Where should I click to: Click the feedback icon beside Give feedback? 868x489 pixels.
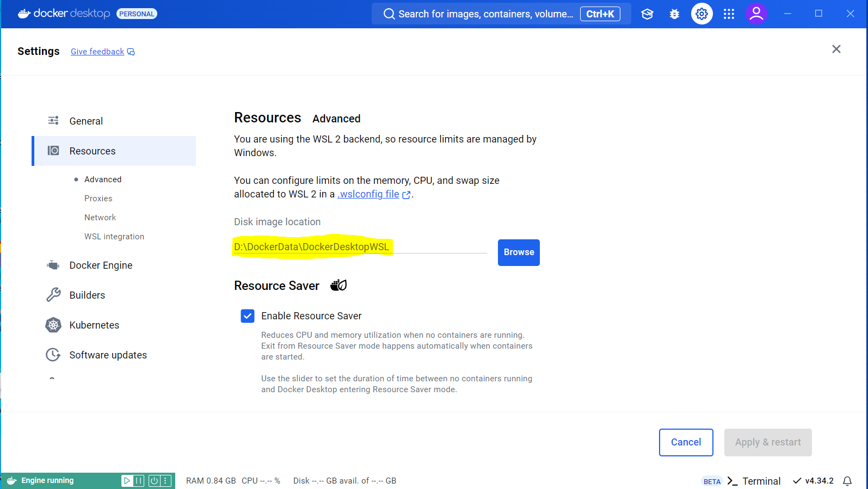click(x=131, y=52)
